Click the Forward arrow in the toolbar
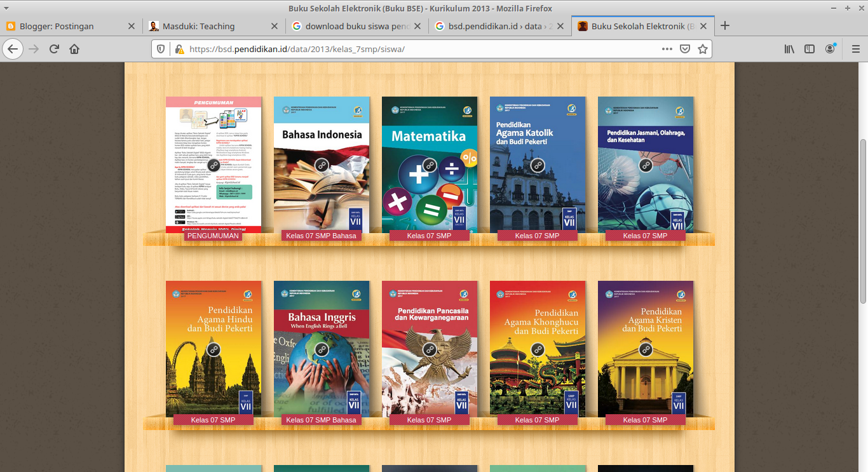The height and width of the screenshot is (472, 868). coord(34,49)
